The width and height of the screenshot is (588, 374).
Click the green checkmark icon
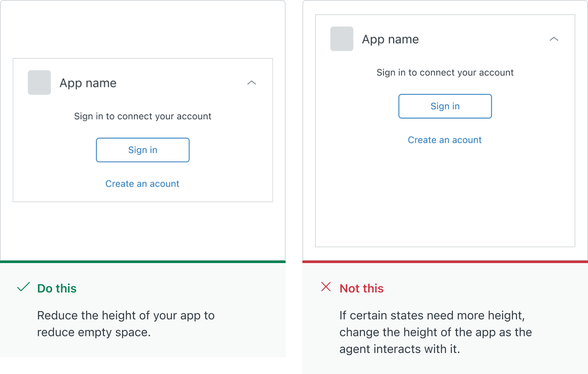(x=24, y=287)
